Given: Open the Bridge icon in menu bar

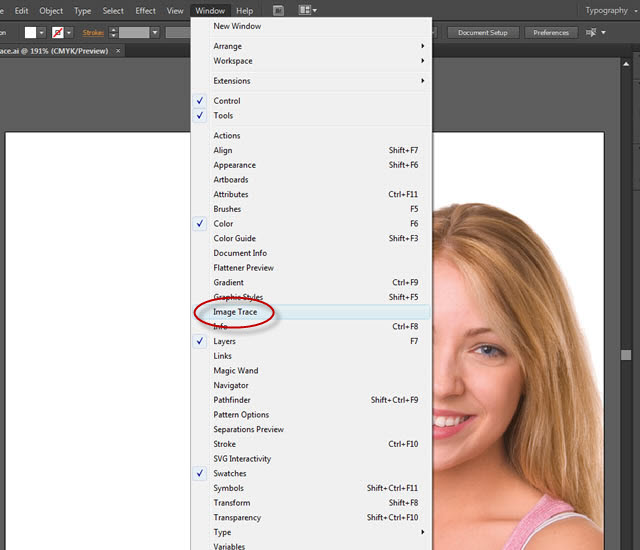Looking at the screenshot, I should [x=278, y=10].
